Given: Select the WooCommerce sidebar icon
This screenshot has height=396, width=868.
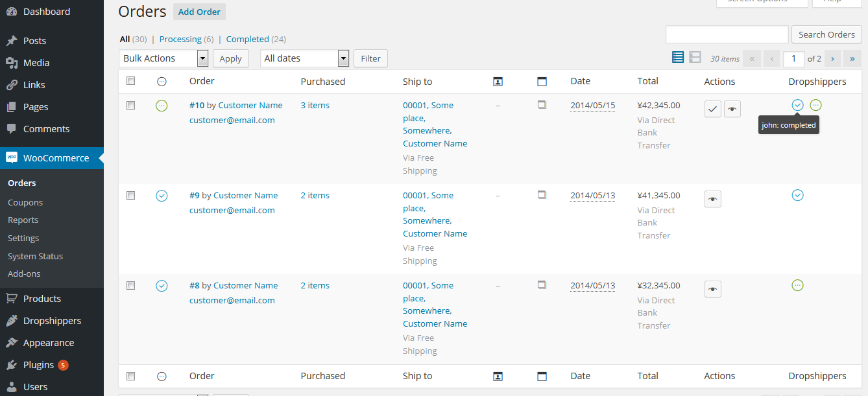Looking at the screenshot, I should tap(11, 157).
